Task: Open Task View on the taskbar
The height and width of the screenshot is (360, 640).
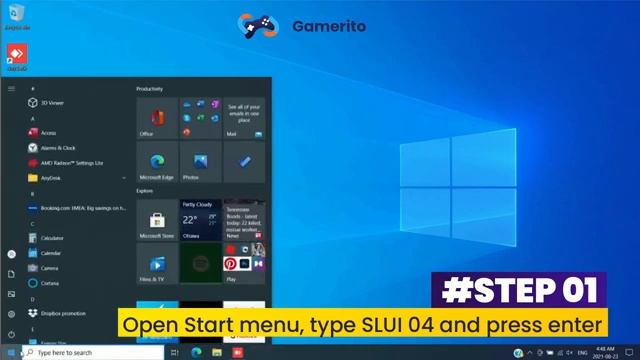Action: 175,352
